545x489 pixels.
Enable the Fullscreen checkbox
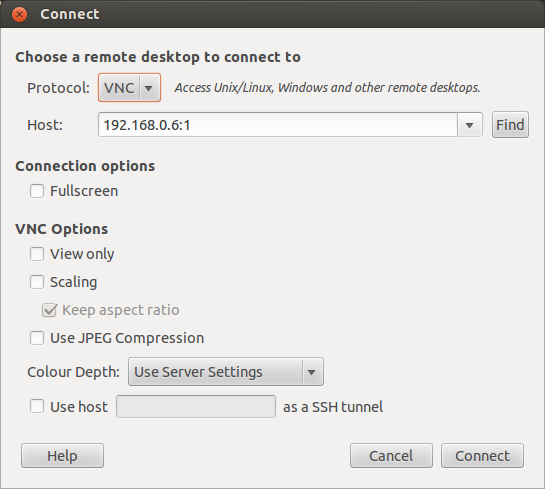click(x=37, y=191)
